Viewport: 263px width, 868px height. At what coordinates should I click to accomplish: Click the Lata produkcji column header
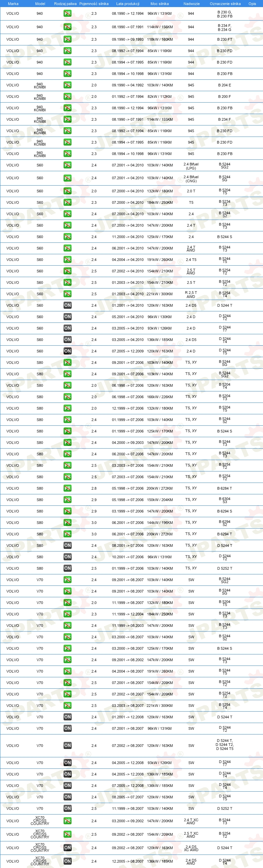pos(128,4)
